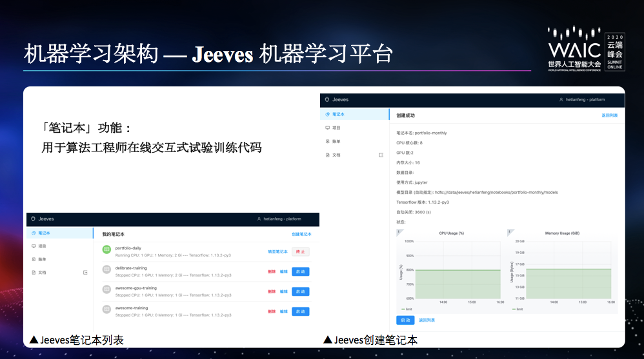The width and height of the screenshot is (644, 359).
Task: Click text GPU 数:2
Action: 405,153
